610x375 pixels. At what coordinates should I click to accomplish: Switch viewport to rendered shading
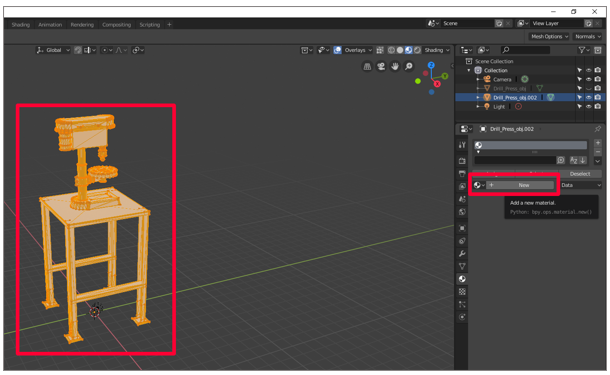click(x=417, y=50)
